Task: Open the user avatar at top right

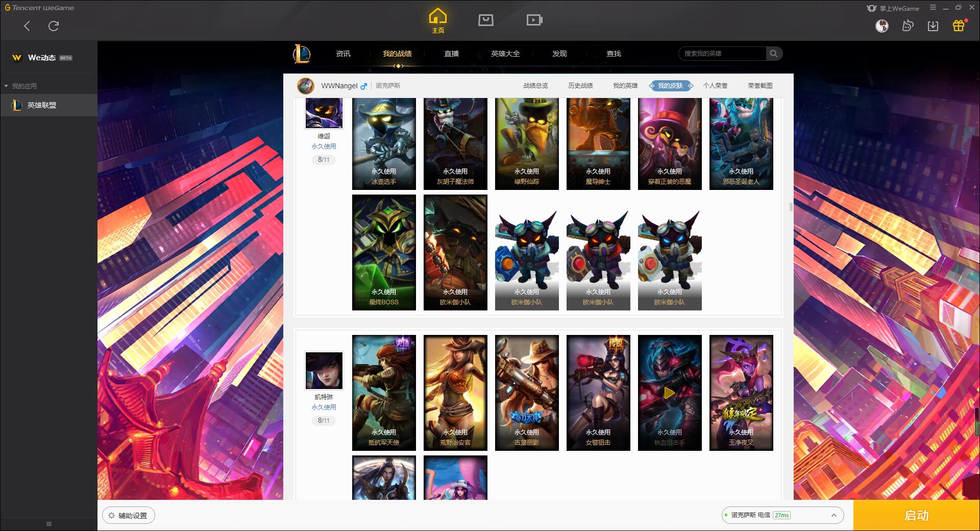Action: [x=881, y=26]
